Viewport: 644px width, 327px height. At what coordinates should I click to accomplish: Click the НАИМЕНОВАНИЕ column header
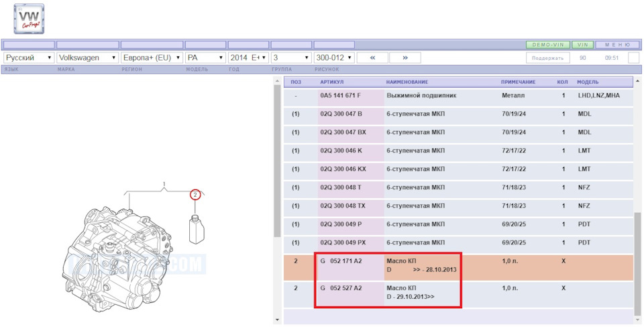pos(407,83)
